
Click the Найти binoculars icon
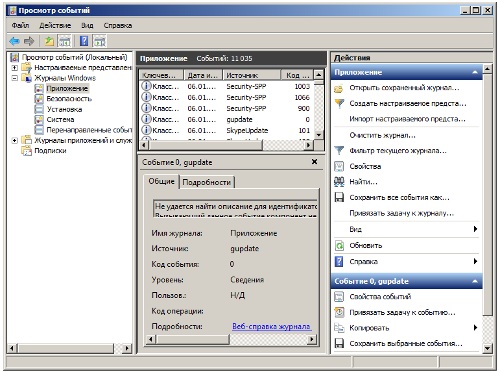click(339, 182)
